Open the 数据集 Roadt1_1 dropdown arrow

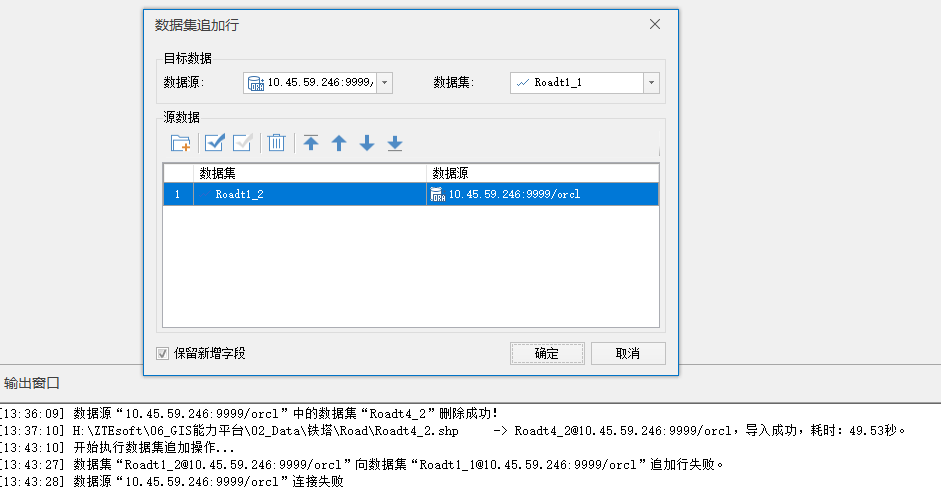[651, 83]
